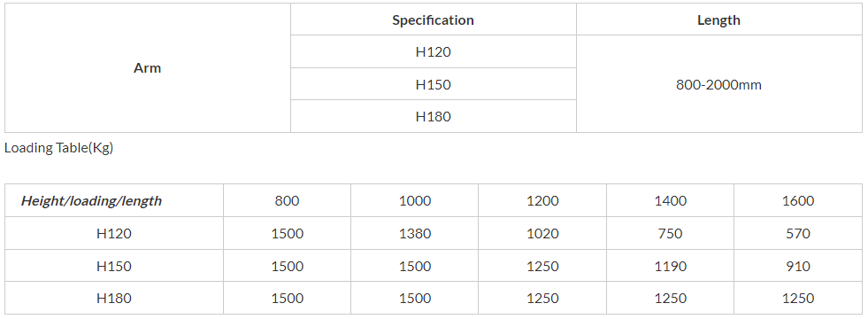The width and height of the screenshot is (868, 319).
Task: Click the Height/loading/length header cell
Action: pos(114,201)
